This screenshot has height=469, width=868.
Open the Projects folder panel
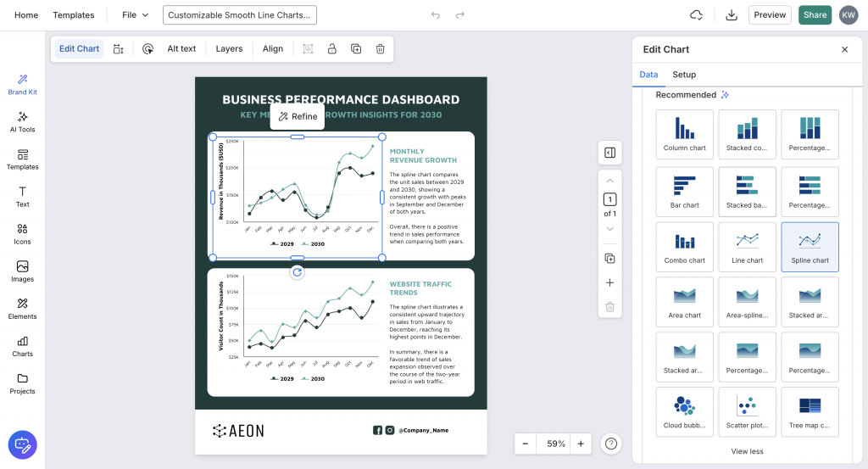[22, 383]
